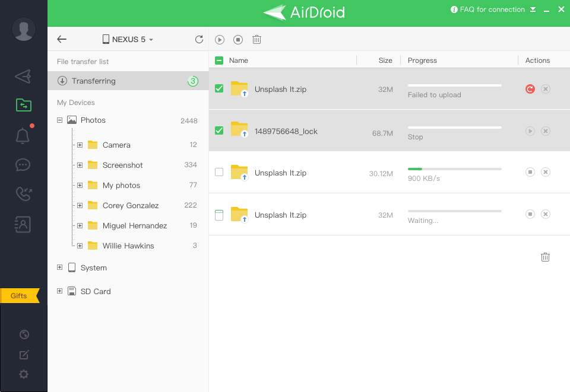Click the 1489756648_lock progress bar
The image size is (570, 392).
coord(455,128)
